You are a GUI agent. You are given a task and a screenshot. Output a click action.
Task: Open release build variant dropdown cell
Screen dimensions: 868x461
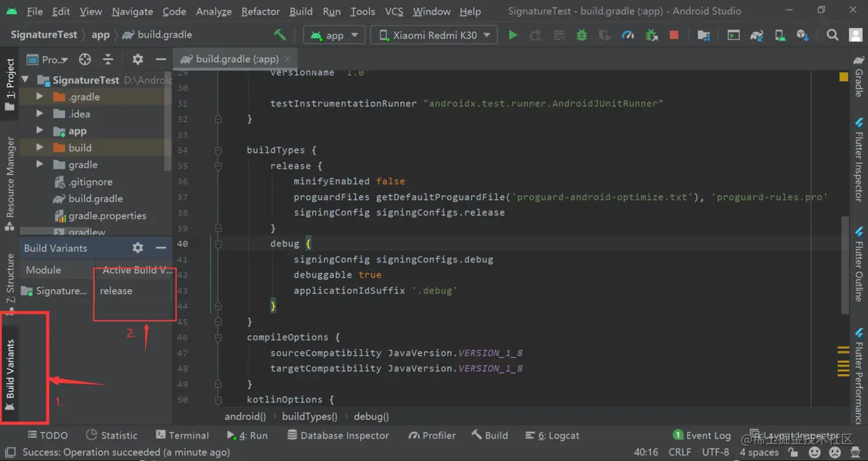pyautogui.click(x=133, y=291)
